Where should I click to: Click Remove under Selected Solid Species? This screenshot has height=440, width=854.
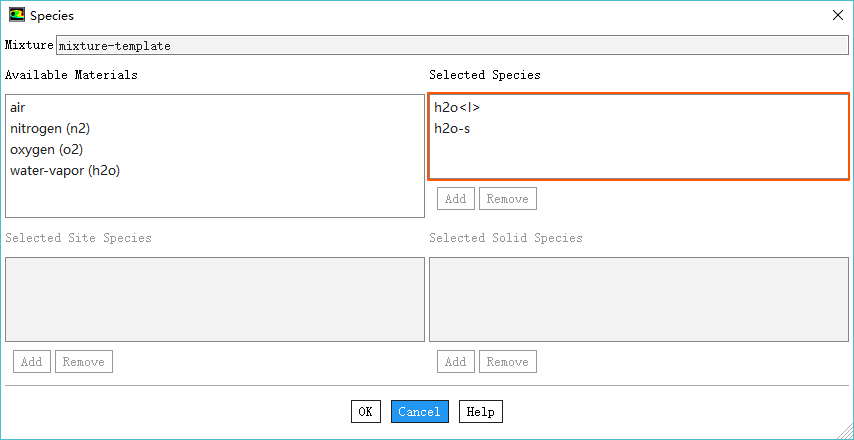(507, 362)
